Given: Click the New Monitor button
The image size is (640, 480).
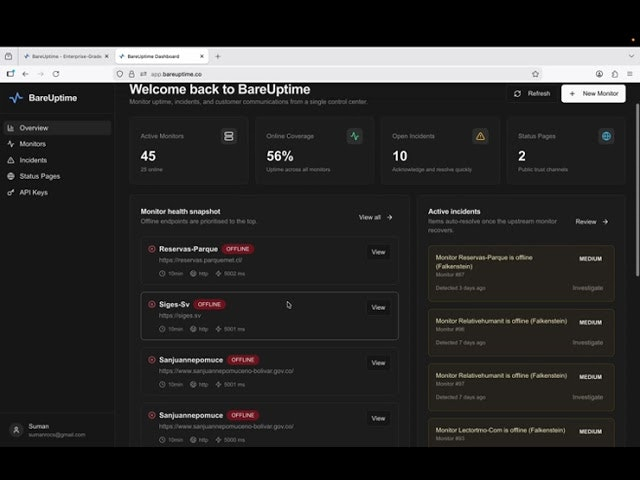Looking at the screenshot, I should tap(594, 93).
